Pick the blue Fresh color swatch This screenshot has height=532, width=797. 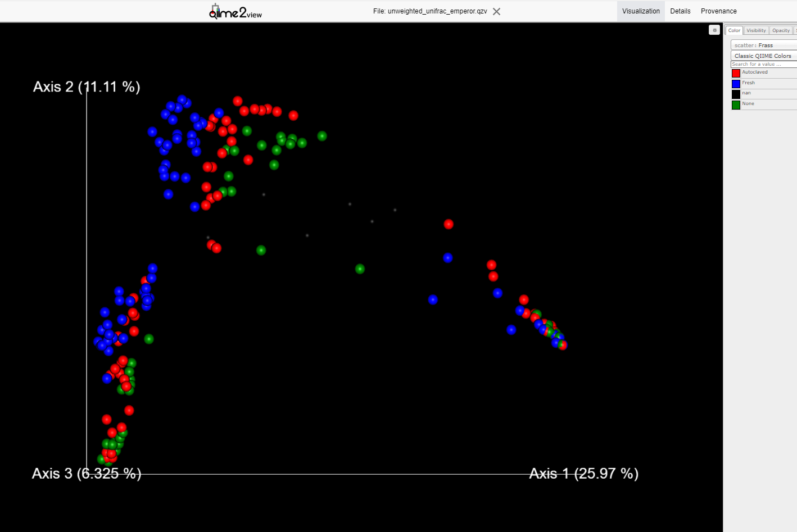click(736, 84)
